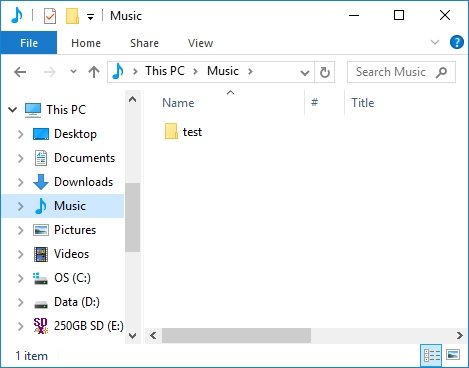469x368 pixels.
Task: Click navigation pane scroll up arrow
Action: click(x=132, y=99)
